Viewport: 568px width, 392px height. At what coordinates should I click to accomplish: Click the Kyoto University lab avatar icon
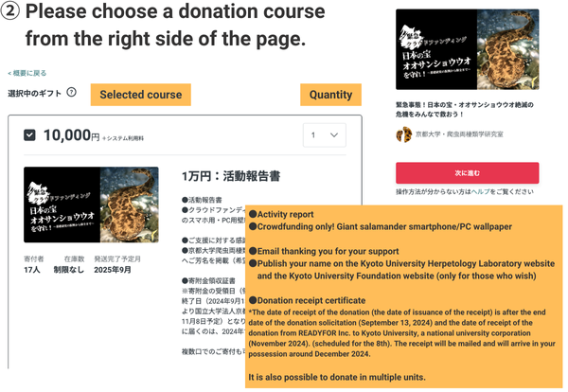(x=404, y=134)
